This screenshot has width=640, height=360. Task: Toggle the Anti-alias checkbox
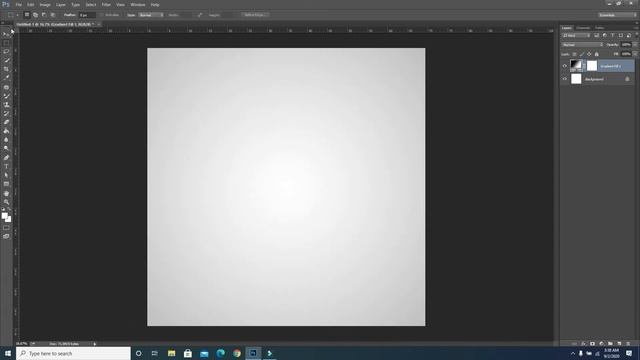[102, 15]
